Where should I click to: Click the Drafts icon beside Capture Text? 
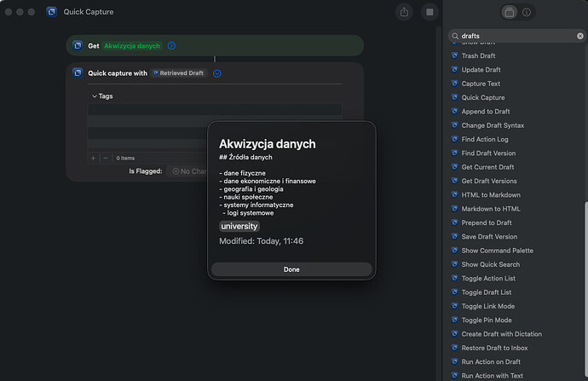tap(454, 84)
